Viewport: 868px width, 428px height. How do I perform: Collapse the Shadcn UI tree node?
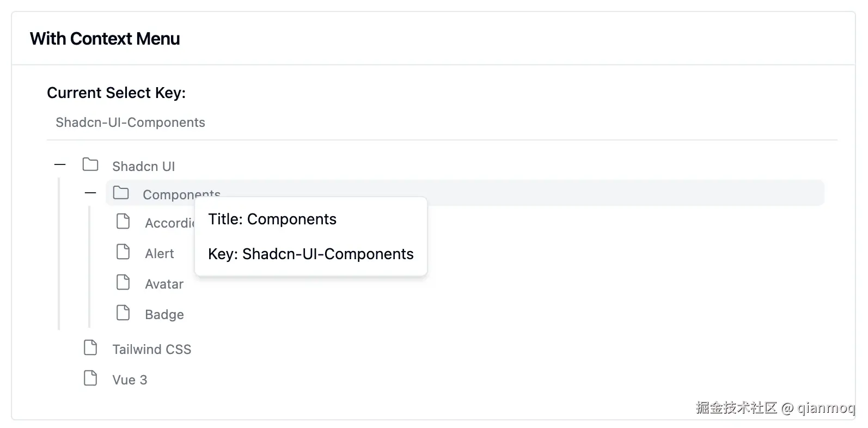pos(60,164)
